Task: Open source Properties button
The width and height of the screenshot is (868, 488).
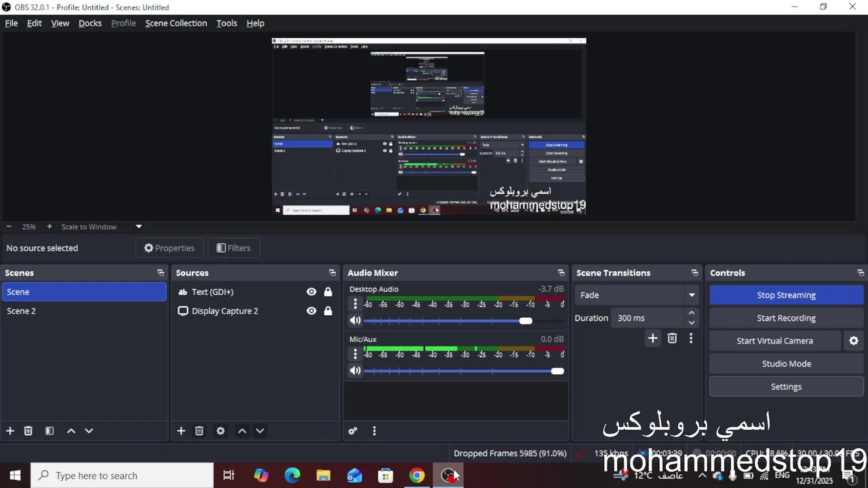Action: (x=170, y=248)
